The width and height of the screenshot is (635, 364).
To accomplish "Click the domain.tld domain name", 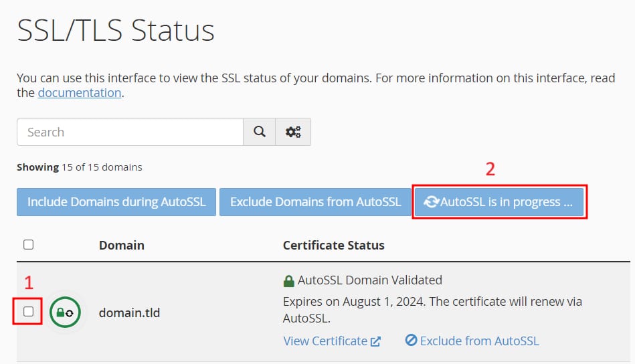I will 129,312.
